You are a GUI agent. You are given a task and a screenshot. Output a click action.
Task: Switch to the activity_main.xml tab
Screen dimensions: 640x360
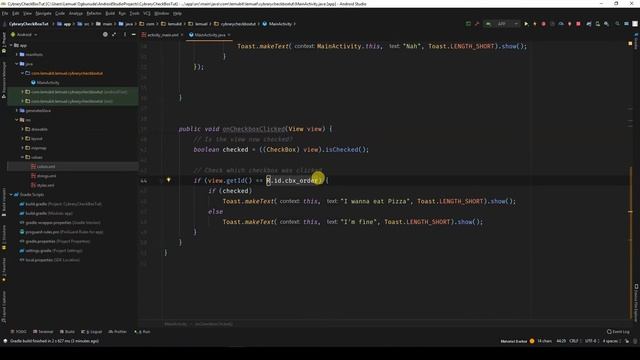tap(162, 35)
